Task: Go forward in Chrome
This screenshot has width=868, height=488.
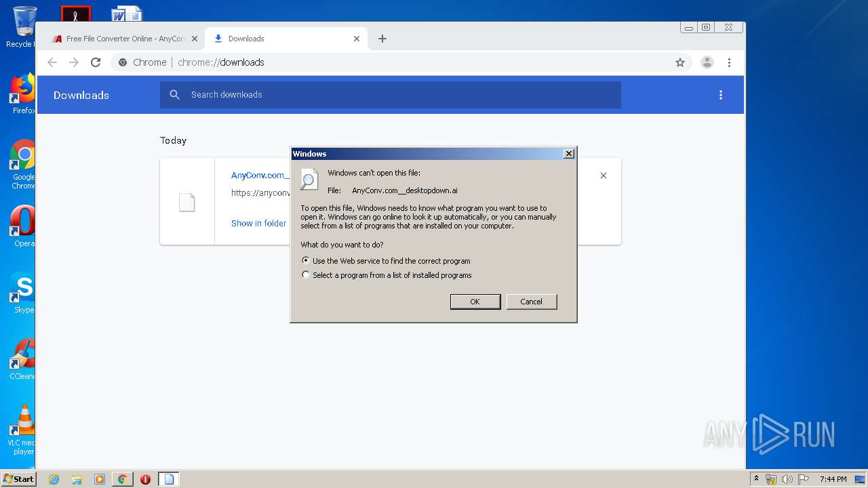Action: point(74,62)
